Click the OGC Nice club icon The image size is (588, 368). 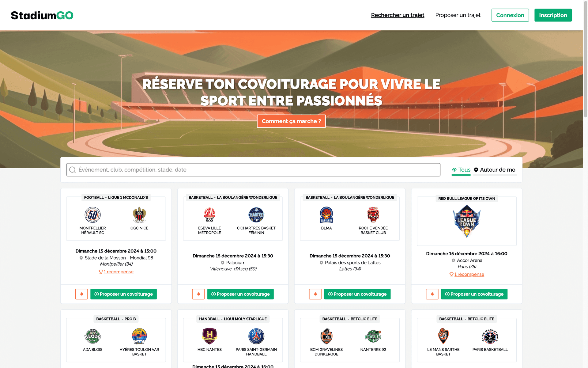click(139, 214)
